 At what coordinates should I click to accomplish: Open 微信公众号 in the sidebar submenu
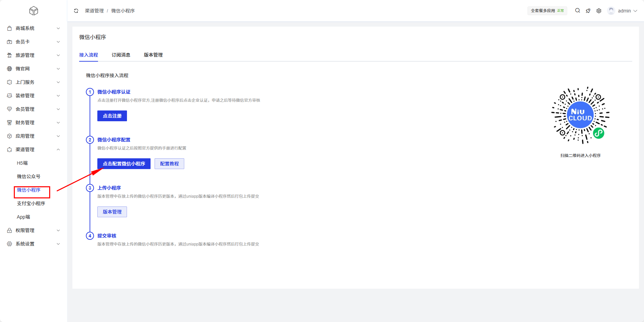(29, 176)
